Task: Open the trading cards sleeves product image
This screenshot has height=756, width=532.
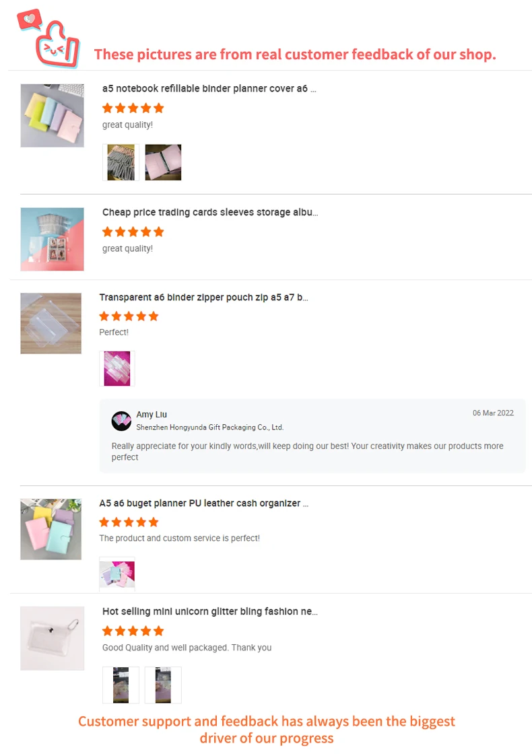Action: 52,239
